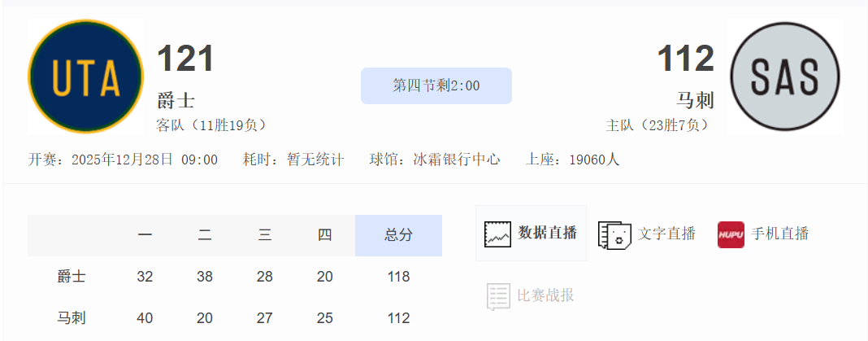Click 主队（23胜7负）record text

658,125
